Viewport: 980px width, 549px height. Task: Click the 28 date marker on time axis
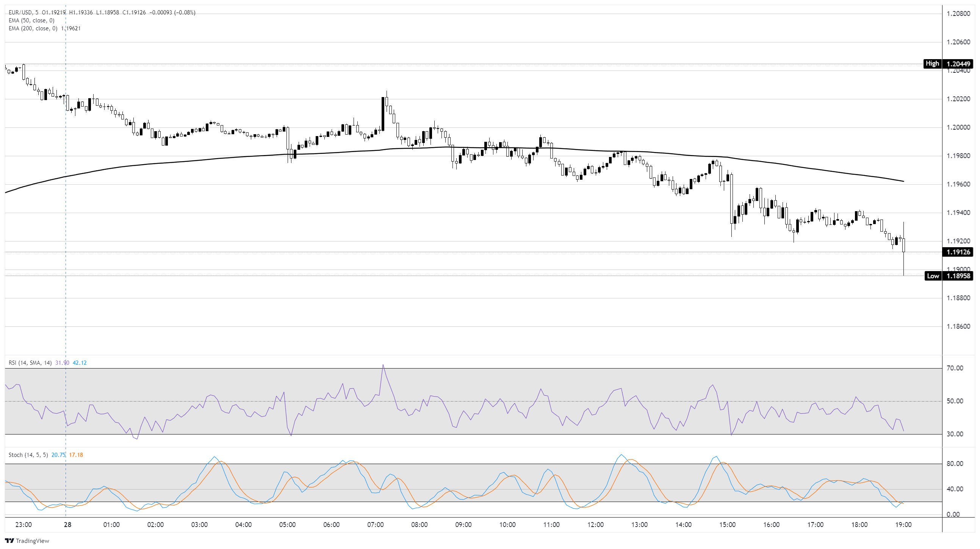click(67, 525)
